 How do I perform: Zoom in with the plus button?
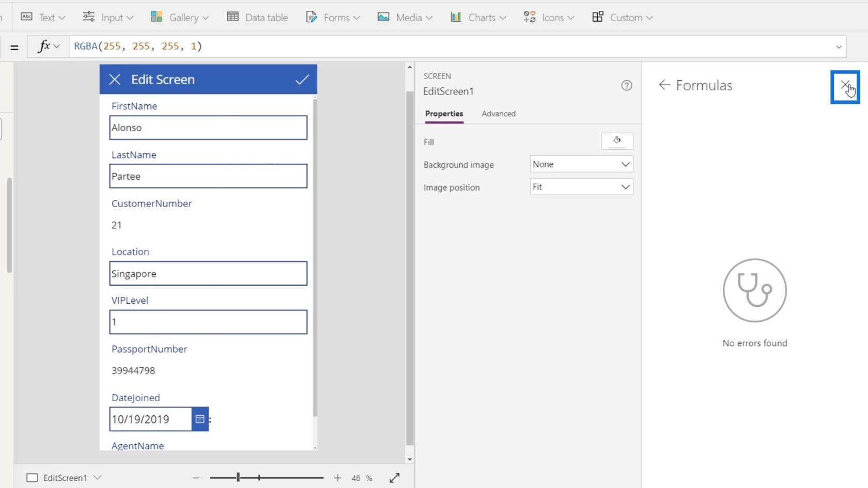[337, 478]
